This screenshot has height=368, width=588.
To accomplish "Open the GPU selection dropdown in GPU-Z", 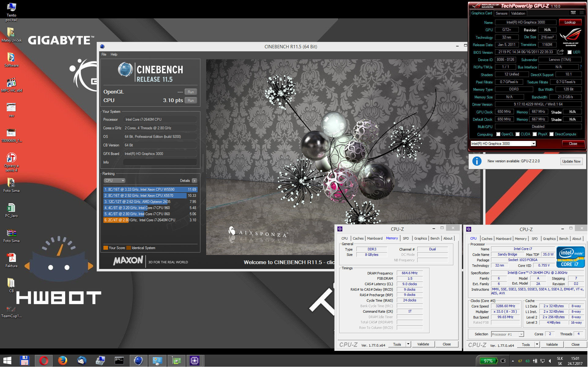I will (503, 144).
